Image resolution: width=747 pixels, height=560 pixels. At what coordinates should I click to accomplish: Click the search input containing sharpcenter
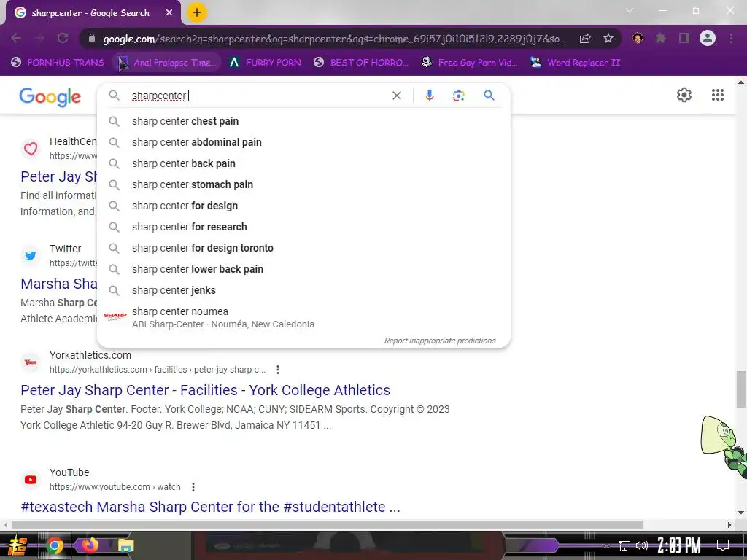pyautogui.click(x=258, y=96)
